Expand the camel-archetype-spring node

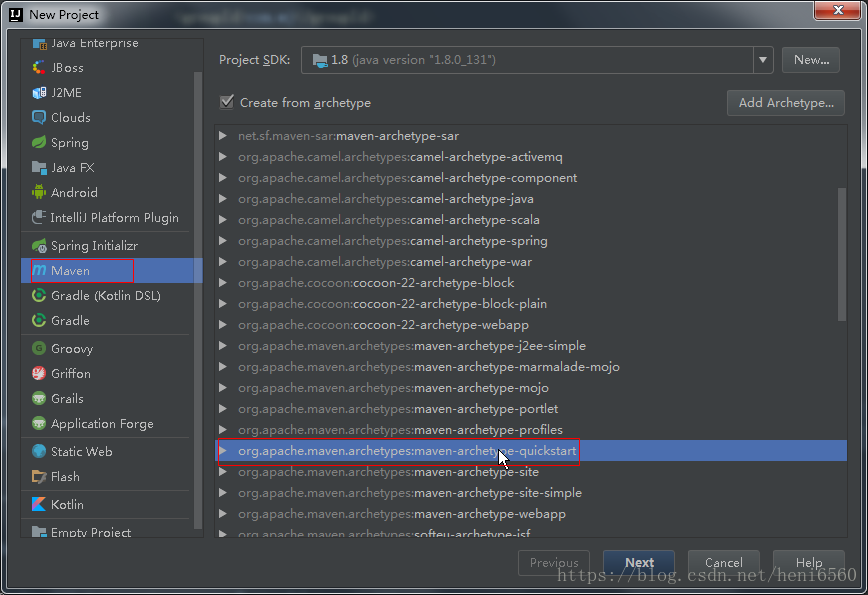tap(223, 241)
